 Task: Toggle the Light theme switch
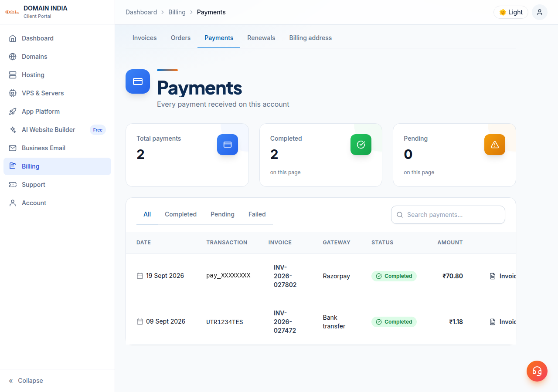(511, 12)
